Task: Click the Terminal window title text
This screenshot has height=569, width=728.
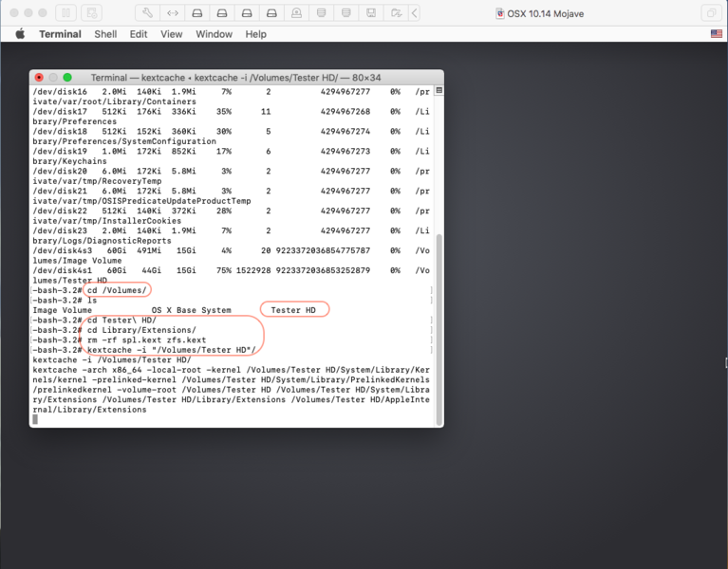Action: click(235, 78)
